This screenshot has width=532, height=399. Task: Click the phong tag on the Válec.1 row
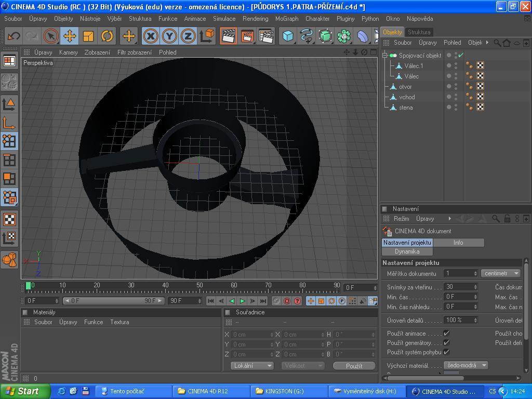coord(470,65)
